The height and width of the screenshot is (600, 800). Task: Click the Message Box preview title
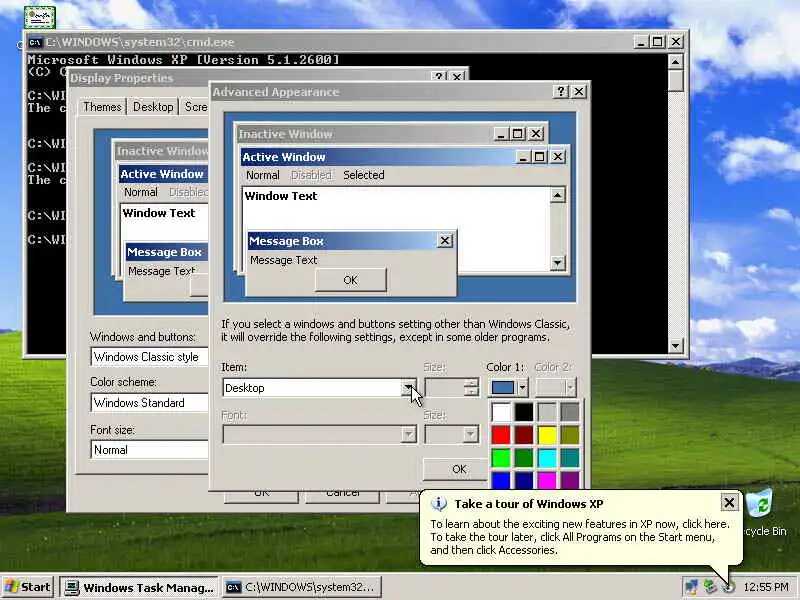tap(287, 241)
